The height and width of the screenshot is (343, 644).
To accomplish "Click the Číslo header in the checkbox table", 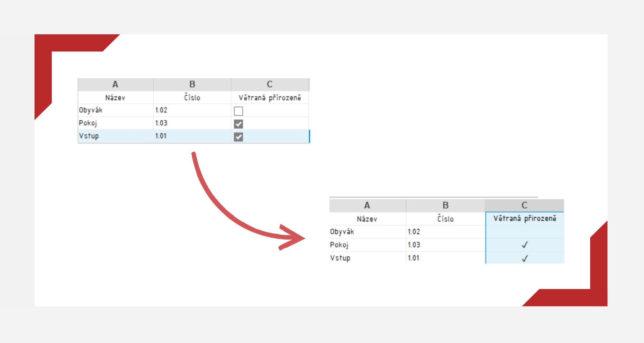I will tap(192, 98).
